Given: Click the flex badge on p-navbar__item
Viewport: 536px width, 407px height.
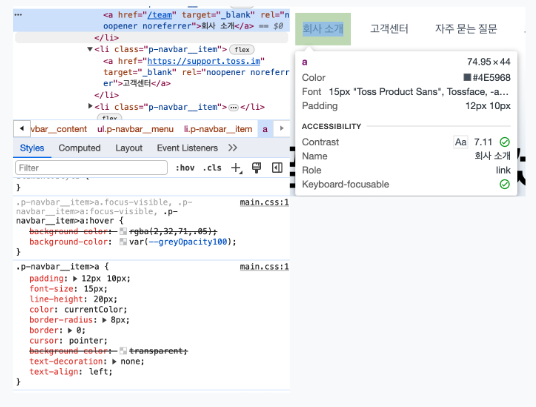Looking at the screenshot, I should 242,50.
